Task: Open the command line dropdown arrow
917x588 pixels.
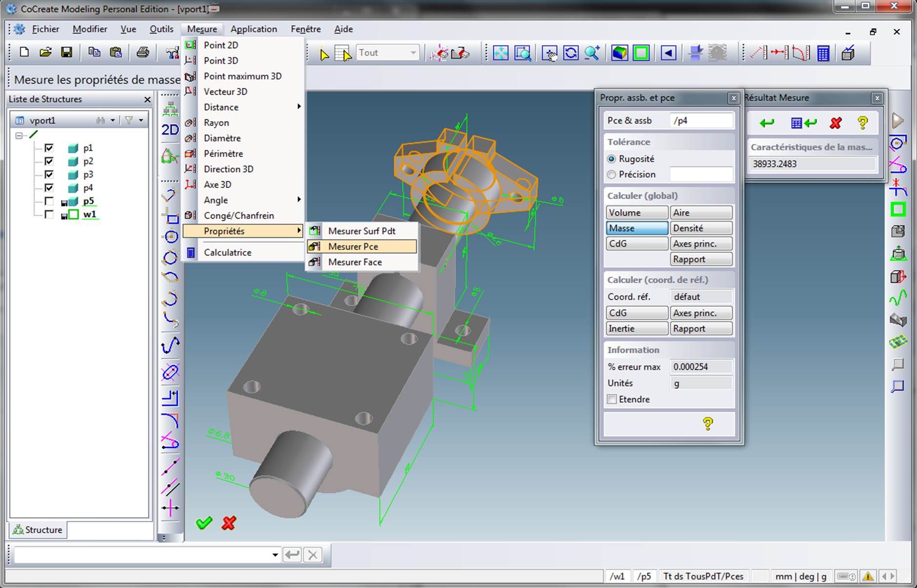Action: (275, 555)
